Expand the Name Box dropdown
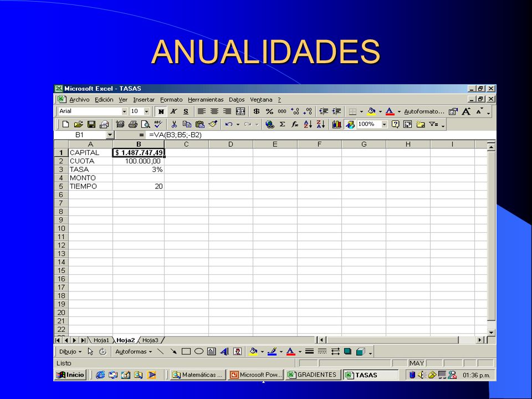Screen dimensions: 532x399 pos(110,135)
